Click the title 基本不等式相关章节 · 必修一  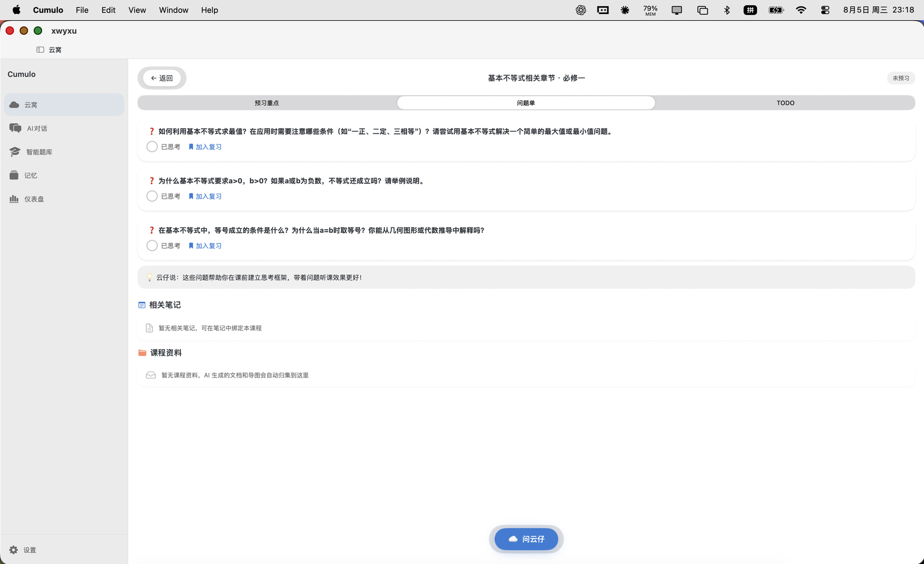[537, 78]
